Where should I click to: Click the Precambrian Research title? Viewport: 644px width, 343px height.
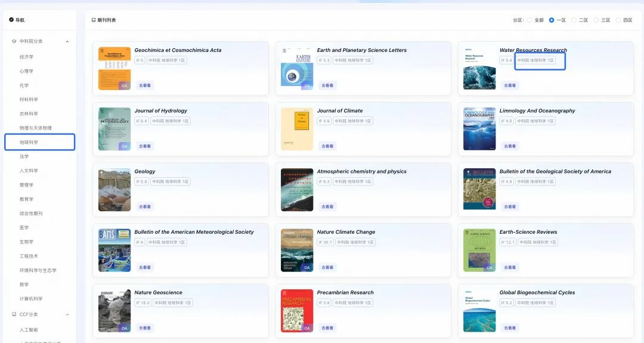(345, 292)
